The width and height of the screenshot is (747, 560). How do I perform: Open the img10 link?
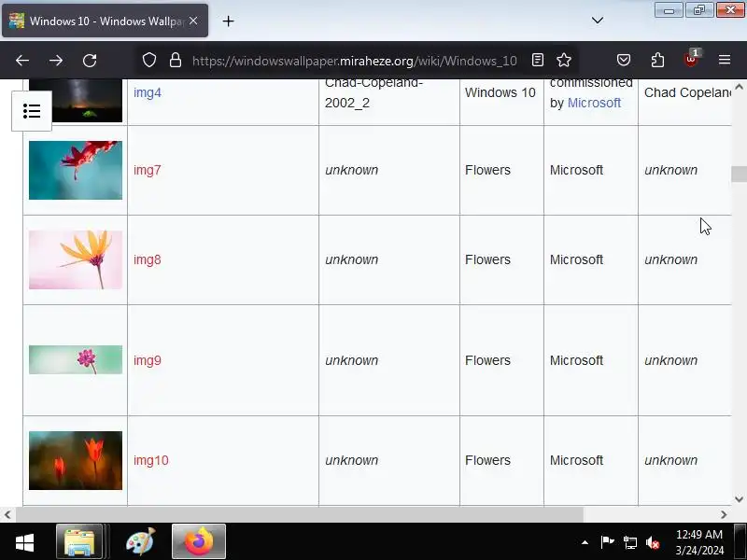coord(151,460)
